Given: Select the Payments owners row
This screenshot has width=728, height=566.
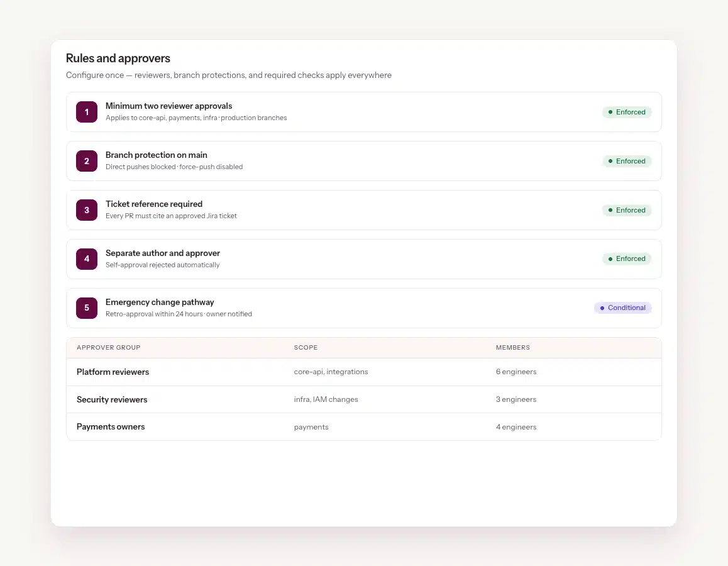Looking at the screenshot, I should click(364, 427).
